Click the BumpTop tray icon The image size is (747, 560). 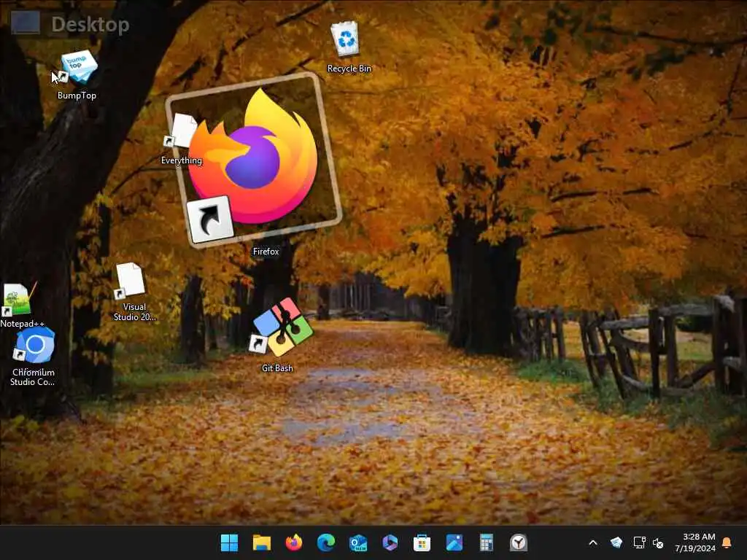pyautogui.click(x=616, y=542)
